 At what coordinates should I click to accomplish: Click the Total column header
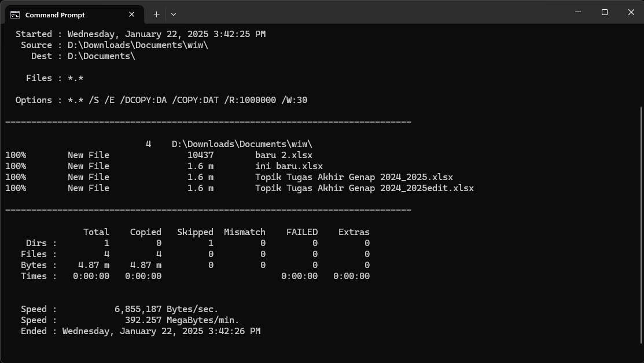96,232
